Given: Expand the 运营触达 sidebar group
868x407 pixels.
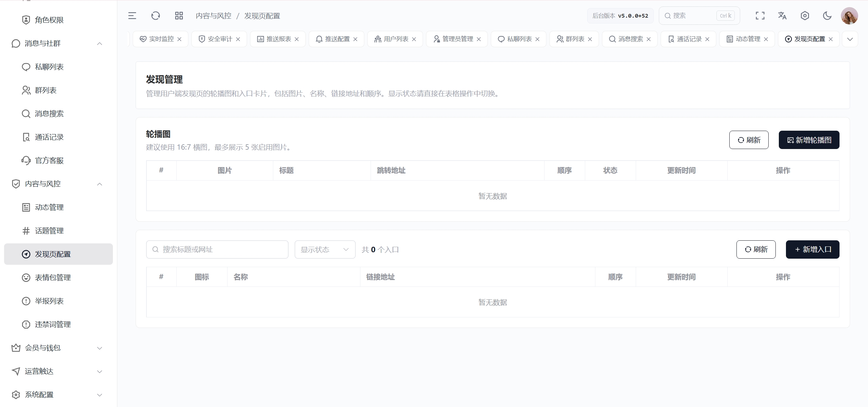Looking at the screenshot, I should point(58,371).
